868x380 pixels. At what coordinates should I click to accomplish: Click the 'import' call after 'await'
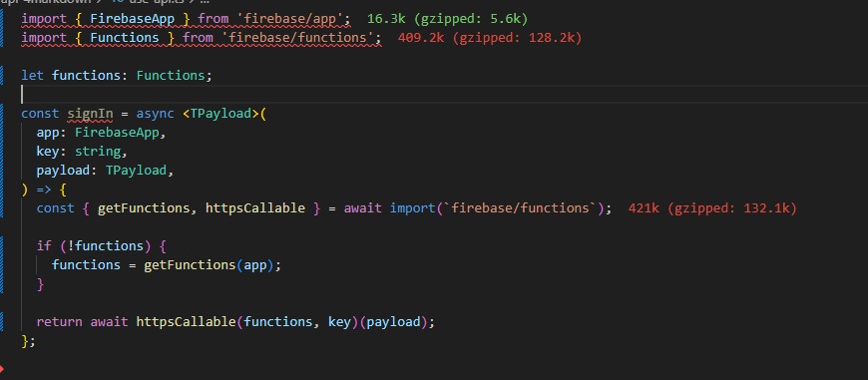tap(413, 208)
